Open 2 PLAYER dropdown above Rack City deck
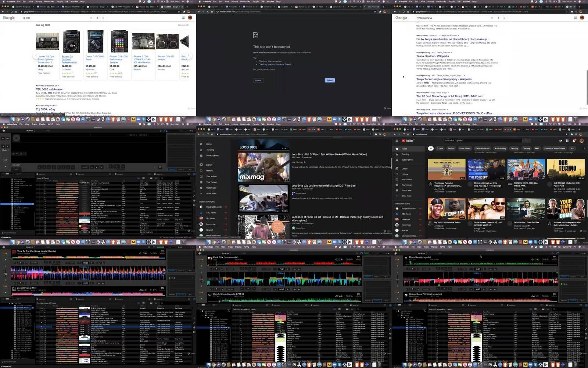 226,253
